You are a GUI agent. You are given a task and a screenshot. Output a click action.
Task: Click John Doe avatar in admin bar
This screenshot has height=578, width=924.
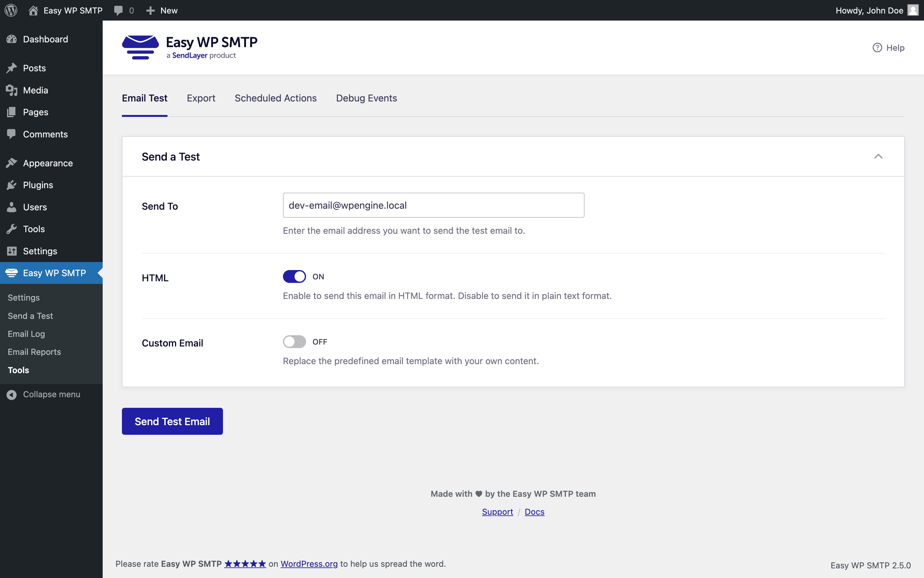click(x=913, y=10)
